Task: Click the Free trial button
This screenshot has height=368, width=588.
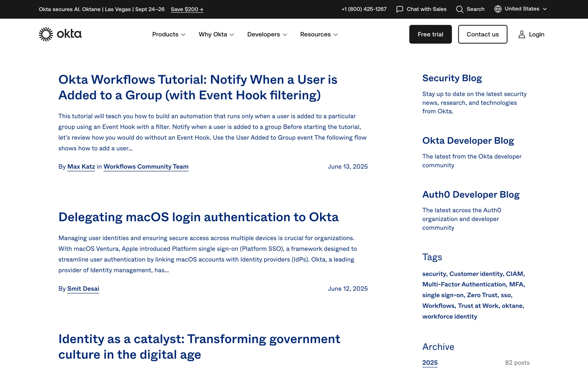Action: pyautogui.click(x=430, y=34)
